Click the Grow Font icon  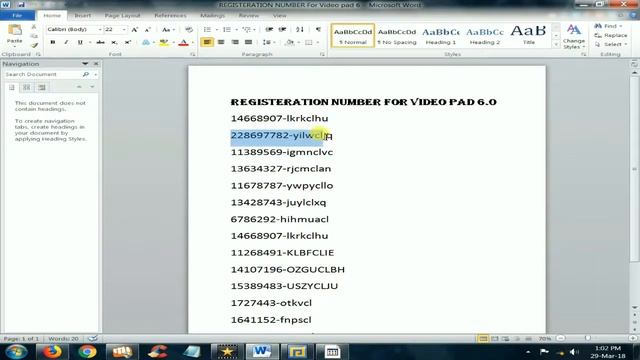click(x=134, y=29)
